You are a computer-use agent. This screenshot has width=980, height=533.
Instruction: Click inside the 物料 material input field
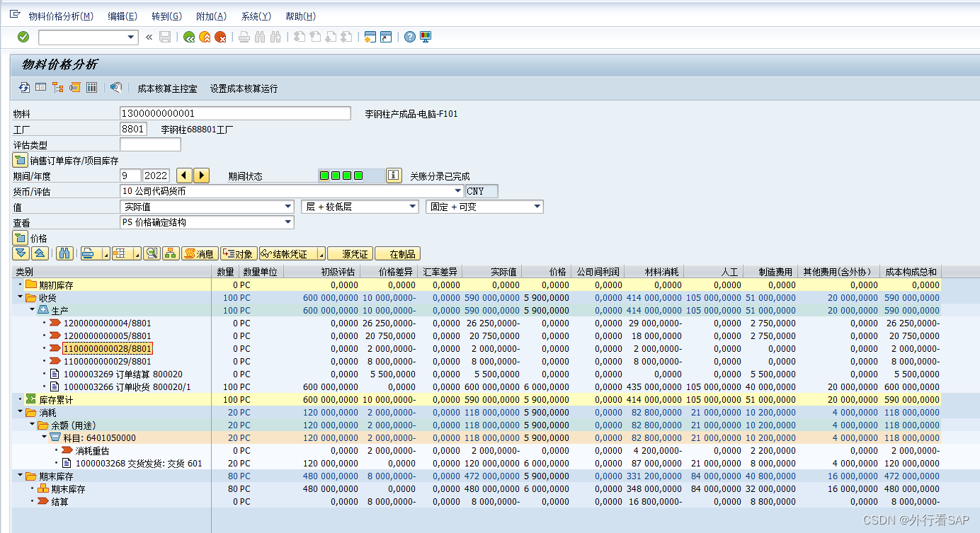[234, 113]
